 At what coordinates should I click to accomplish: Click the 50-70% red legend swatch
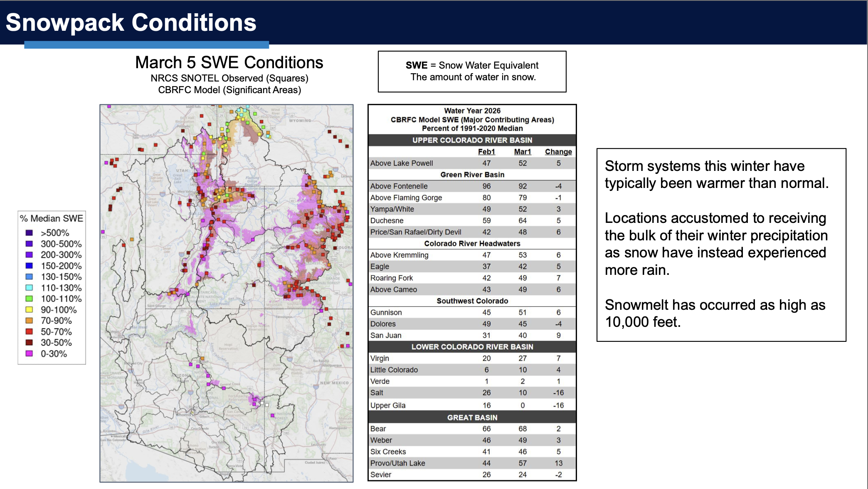(29, 332)
